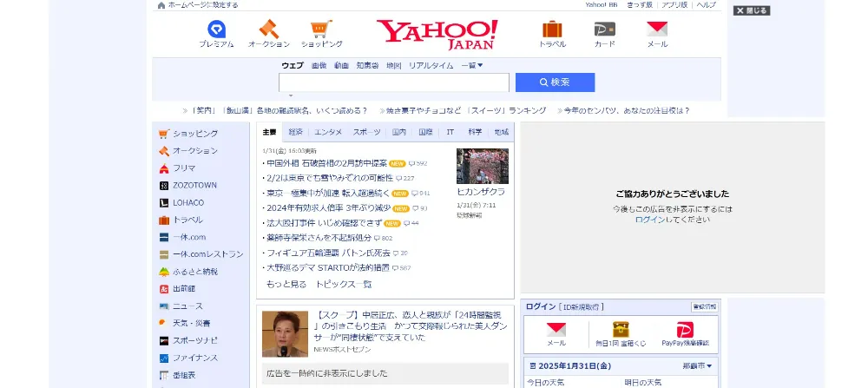Click the blue 検索 search button

(555, 82)
